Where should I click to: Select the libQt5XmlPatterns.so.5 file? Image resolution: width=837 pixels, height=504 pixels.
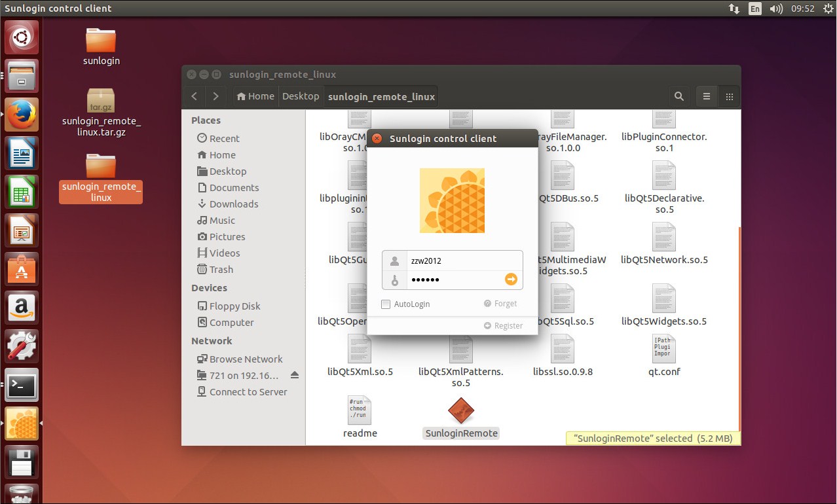pos(461,362)
